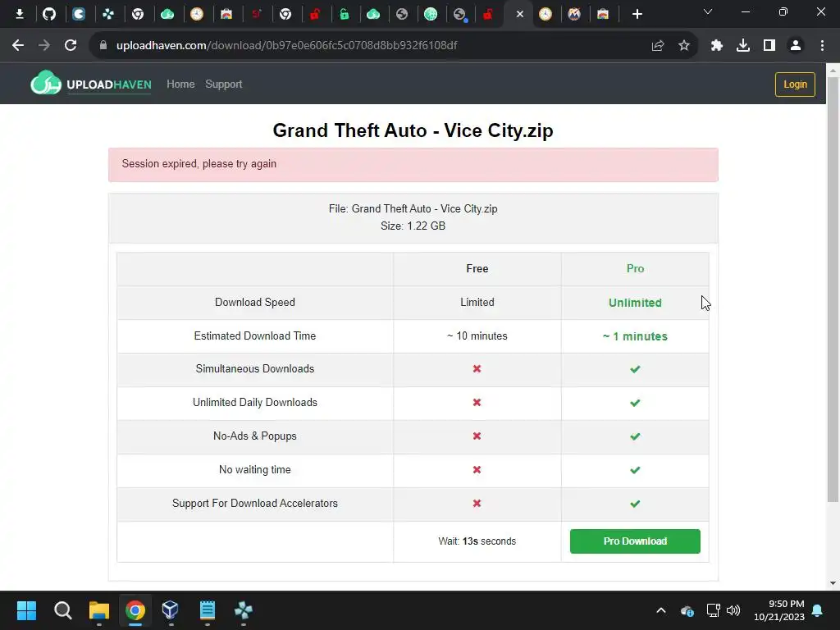This screenshot has height=630, width=840.
Task: Reload the UploadHaven page
Action: click(x=71, y=46)
